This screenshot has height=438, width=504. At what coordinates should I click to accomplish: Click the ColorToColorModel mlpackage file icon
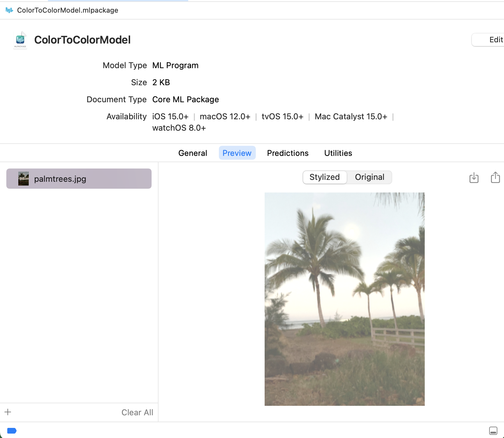pyautogui.click(x=20, y=40)
